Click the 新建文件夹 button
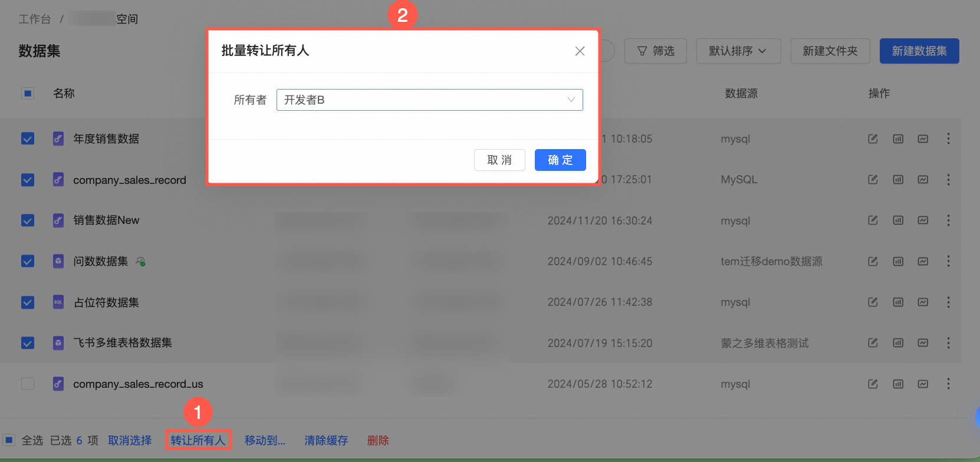The height and width of the screenshot is (462, 980). coord(830,51)
